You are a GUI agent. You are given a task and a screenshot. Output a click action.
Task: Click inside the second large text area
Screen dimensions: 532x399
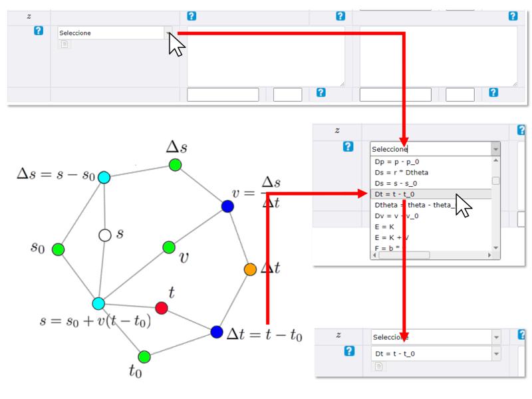coord(438,57)
